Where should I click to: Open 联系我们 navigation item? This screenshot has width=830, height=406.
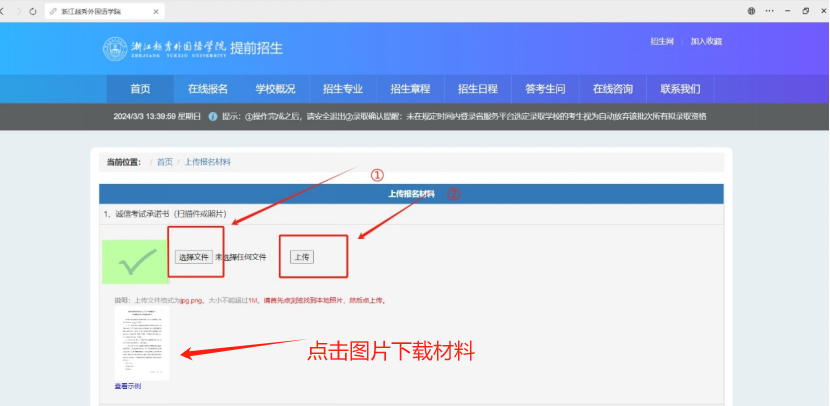pyautogui.click(x=680, y=89)
